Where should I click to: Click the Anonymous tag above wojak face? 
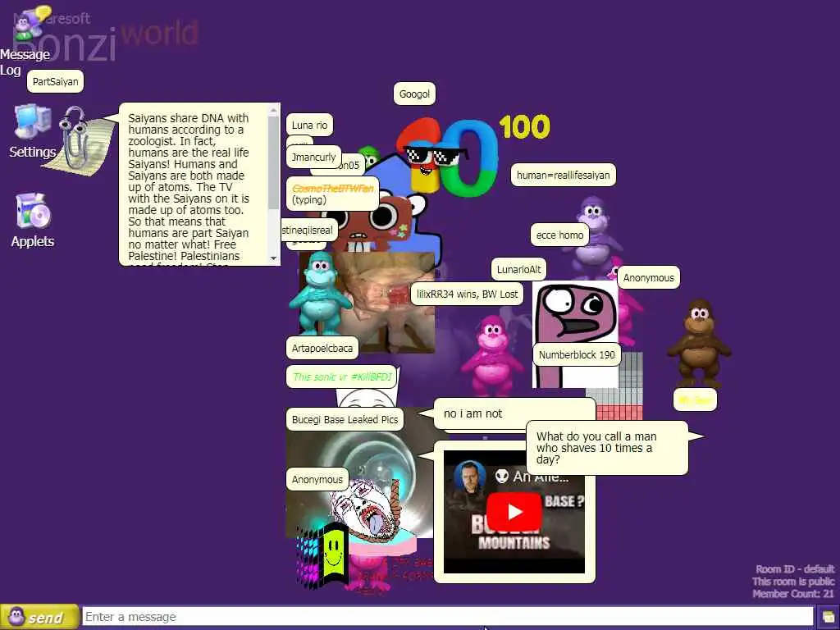[317, 479]
